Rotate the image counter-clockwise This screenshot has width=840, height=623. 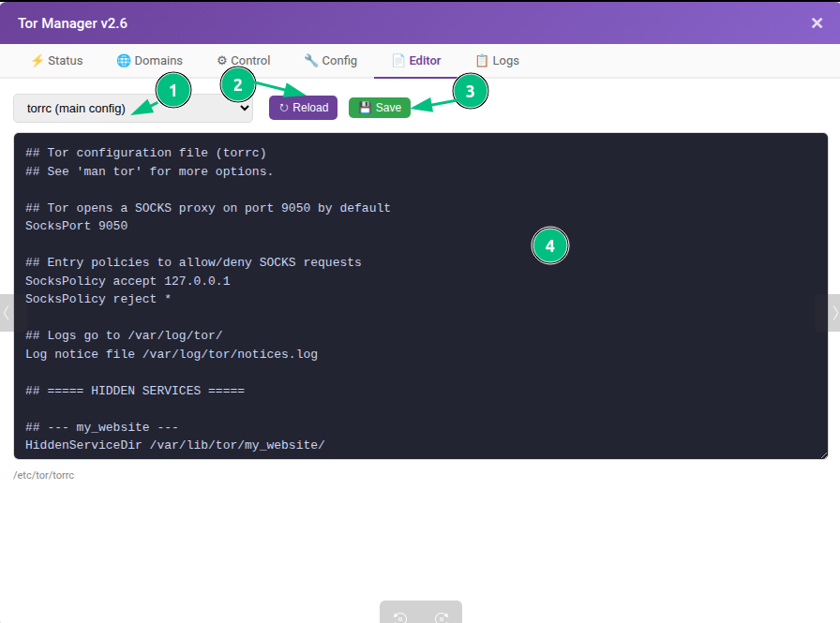point(400,617)
